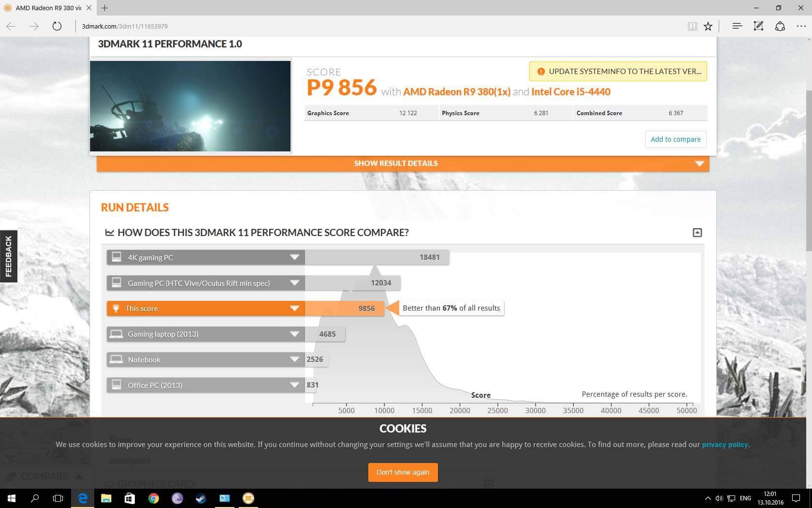Expand the Show Result Details bar
The image size is (812, 508).
[x=403, y=164]
